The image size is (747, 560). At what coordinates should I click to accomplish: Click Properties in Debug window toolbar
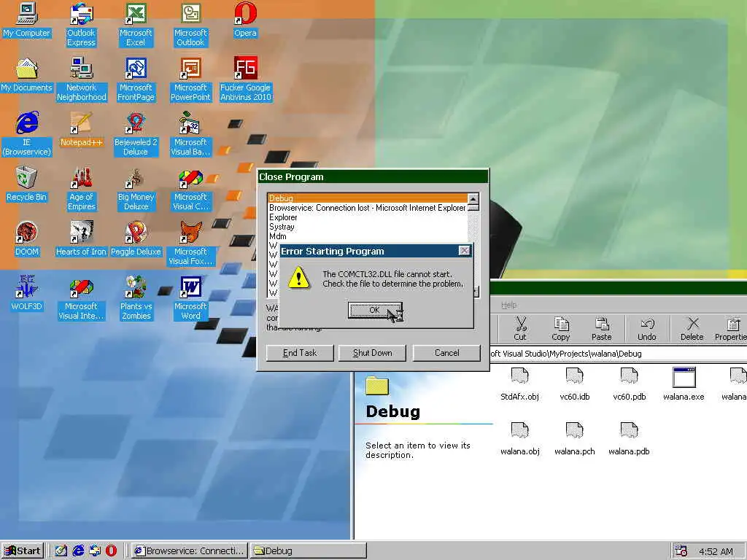tap(731, 329)
